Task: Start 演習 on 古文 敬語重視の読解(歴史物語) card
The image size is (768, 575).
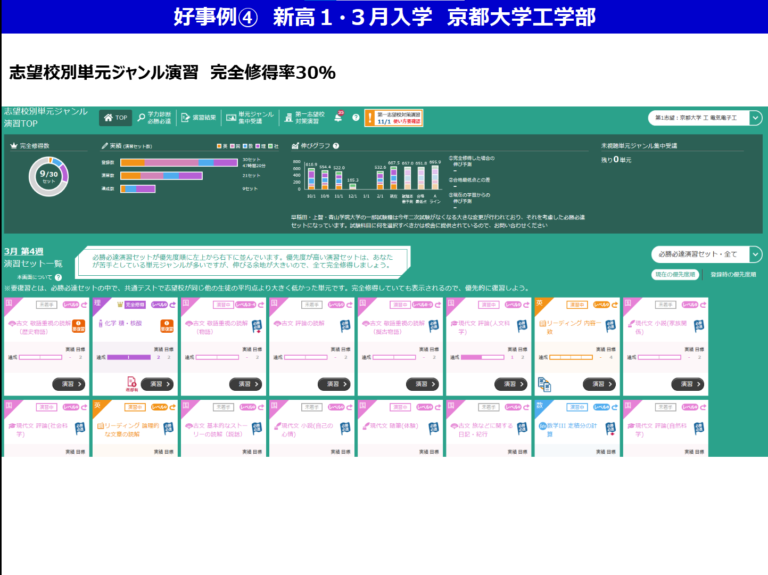Action: 69,384
